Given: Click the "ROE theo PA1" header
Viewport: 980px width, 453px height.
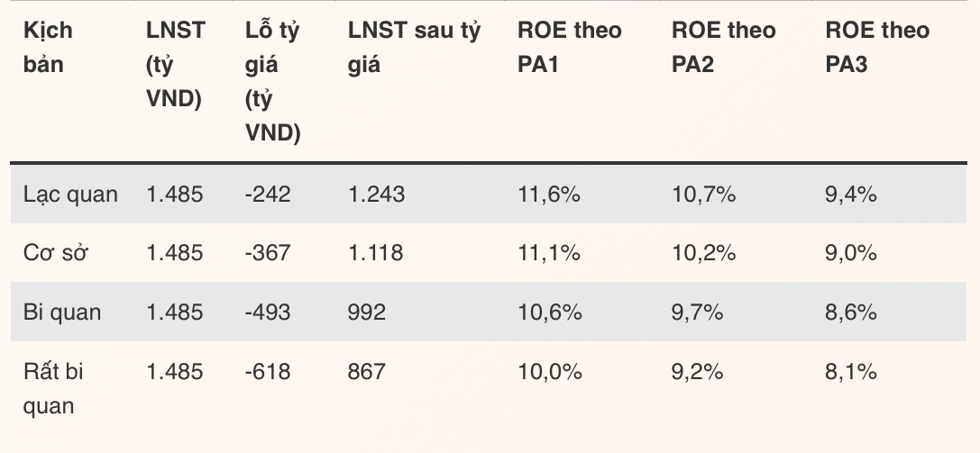Looking at the screenshot, I should click(x=569, y=47).
